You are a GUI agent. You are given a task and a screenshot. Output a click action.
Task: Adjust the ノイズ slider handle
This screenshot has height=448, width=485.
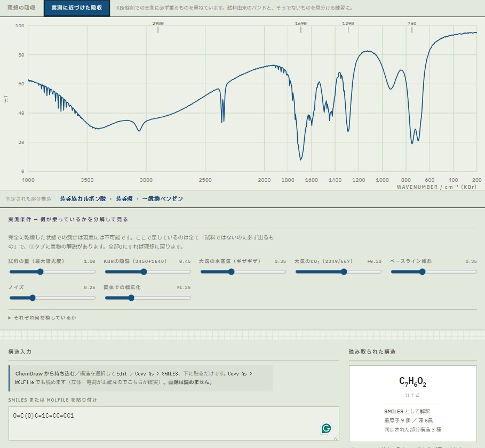(33, 298)
